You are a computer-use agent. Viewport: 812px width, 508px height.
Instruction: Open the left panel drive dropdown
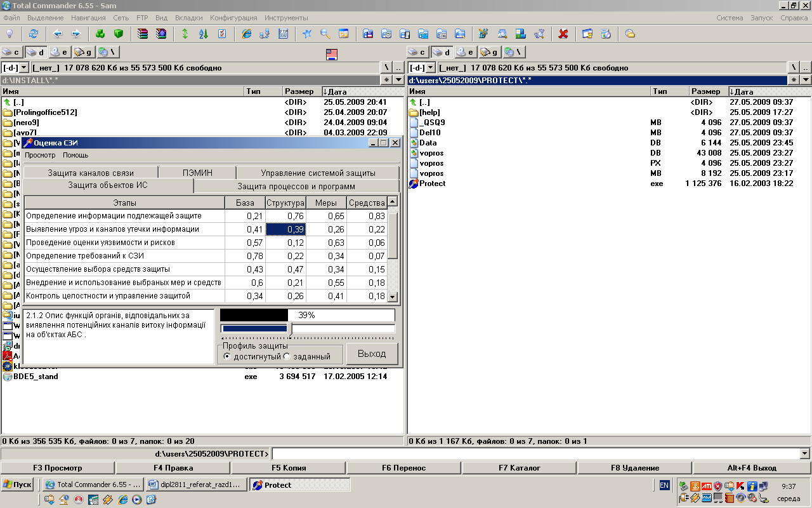coord(24,67)
